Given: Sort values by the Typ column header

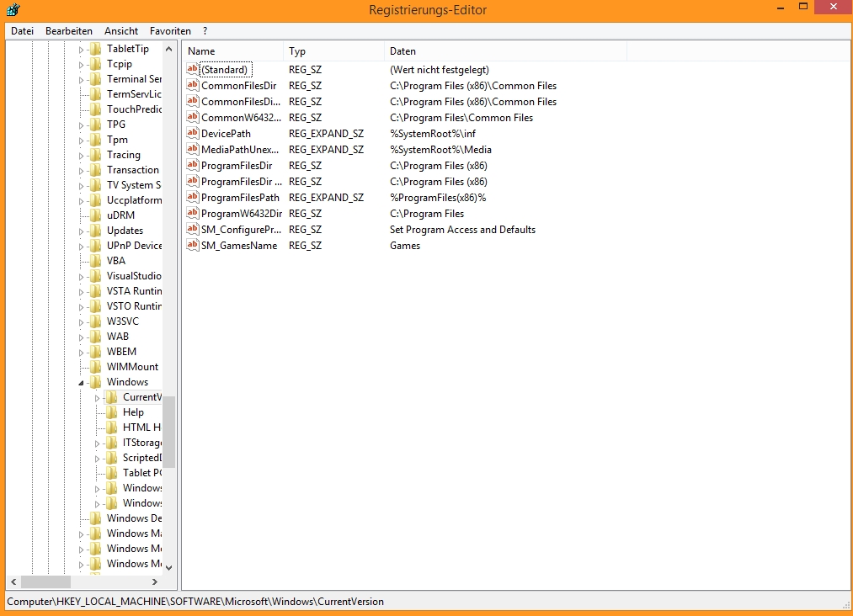Looking at the screenshot, I should 333,51.
